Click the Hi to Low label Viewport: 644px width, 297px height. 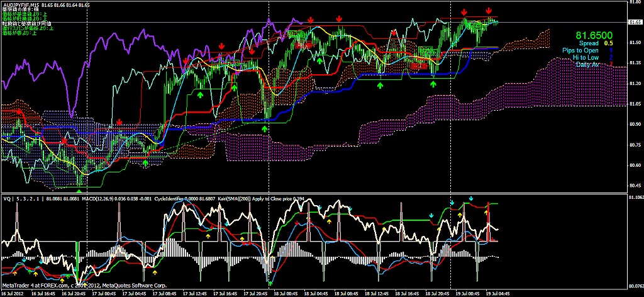coord(586,57)
